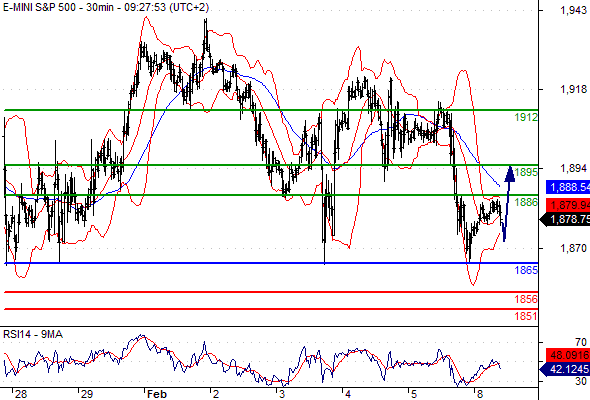
Task: Click the Feb date axis label
Action: point(157,394)
